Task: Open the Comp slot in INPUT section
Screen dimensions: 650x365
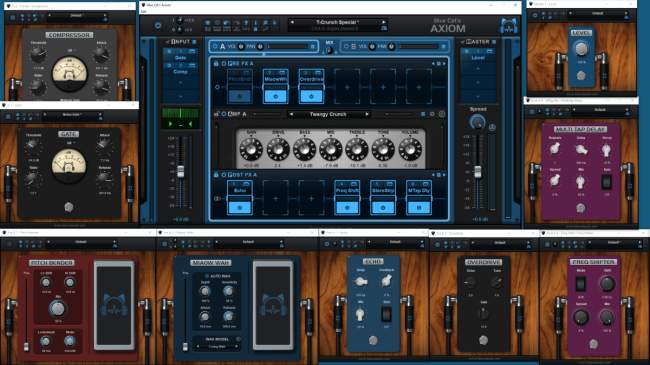Action: pos(180,68)
